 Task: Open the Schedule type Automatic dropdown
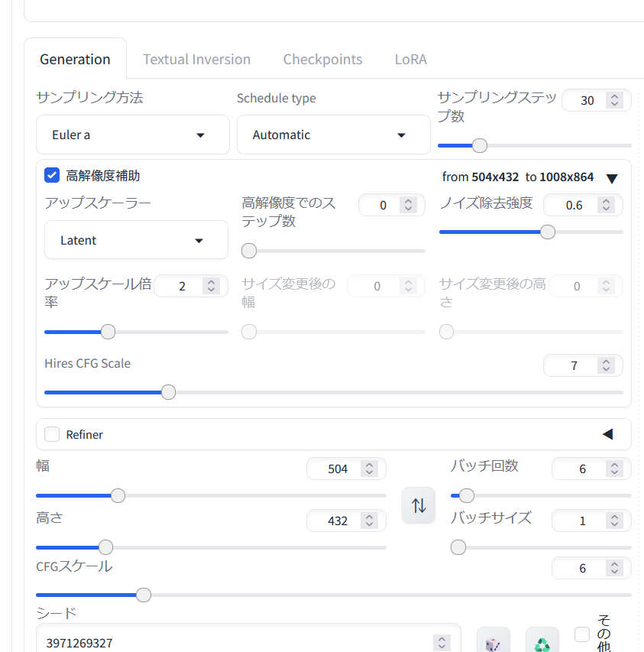[333, 135]
